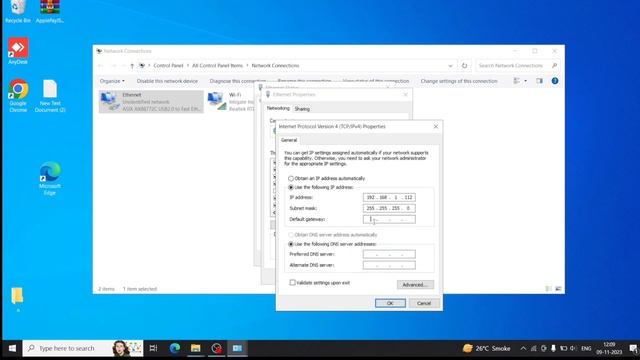Launch AnyDesk from the desktop
This screenshot has width=640, height=360.
pos(18,51)
